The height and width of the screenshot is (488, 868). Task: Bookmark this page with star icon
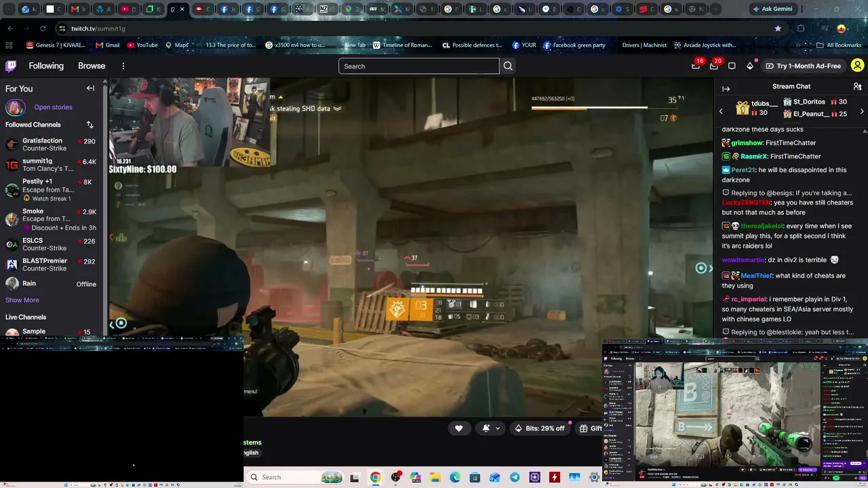(x=778, y=28)
